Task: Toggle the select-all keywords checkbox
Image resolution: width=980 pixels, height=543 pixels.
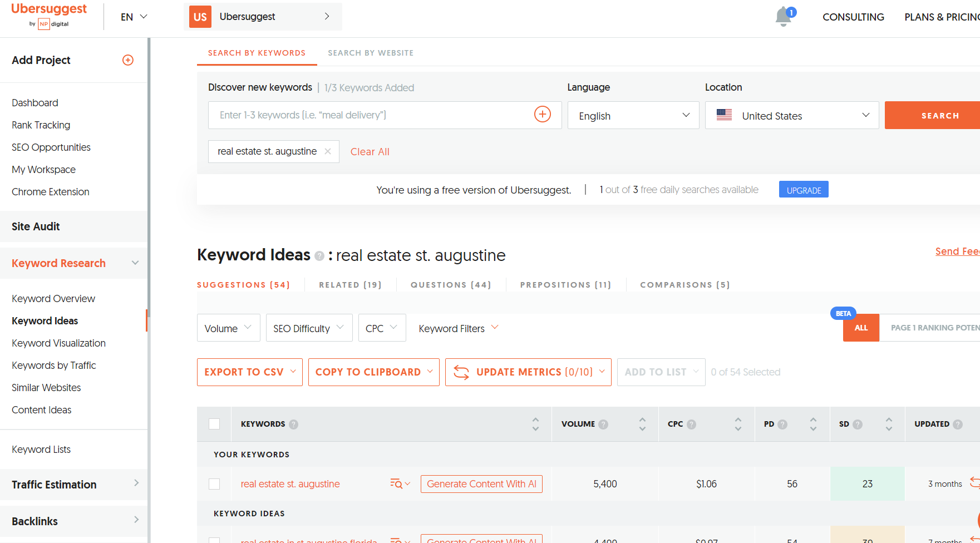Action: coord(214,424)
